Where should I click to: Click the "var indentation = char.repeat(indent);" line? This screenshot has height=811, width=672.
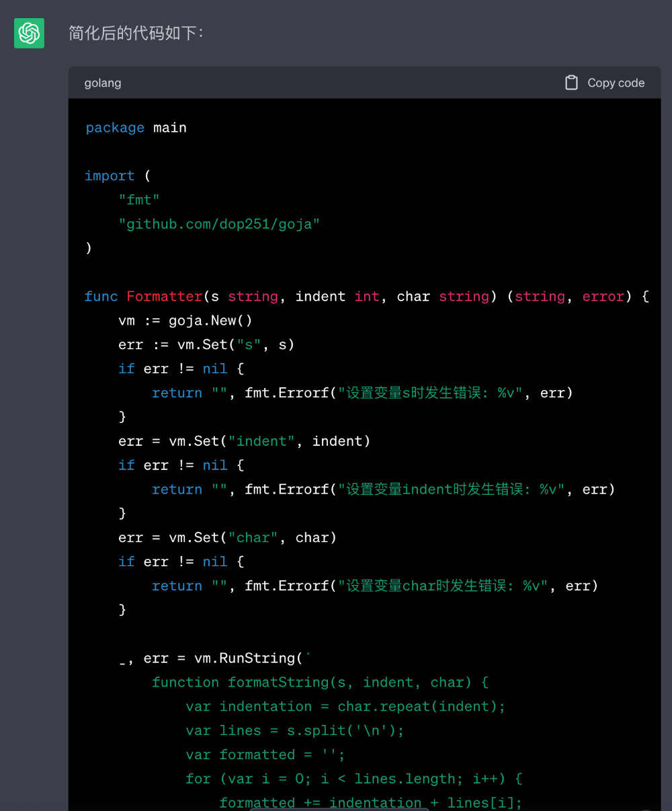(345, 707)
